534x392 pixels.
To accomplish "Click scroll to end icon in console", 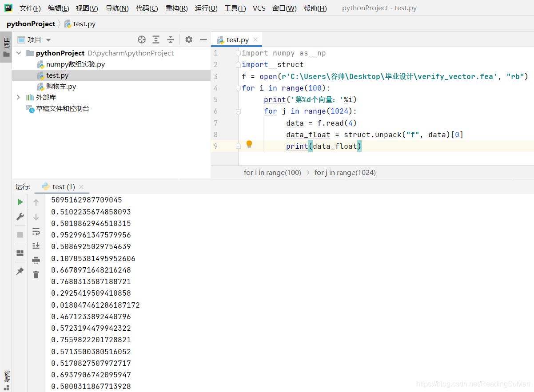I will tap(36, 245).
